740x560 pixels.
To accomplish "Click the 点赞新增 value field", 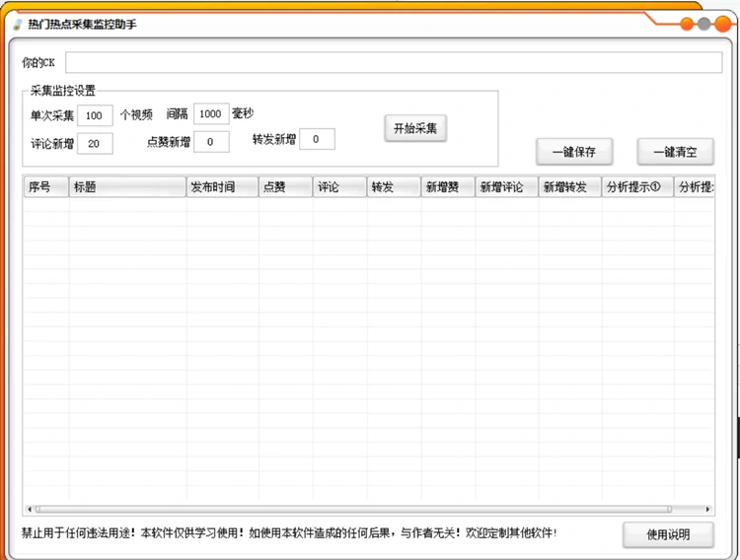I will pos(211,142).
